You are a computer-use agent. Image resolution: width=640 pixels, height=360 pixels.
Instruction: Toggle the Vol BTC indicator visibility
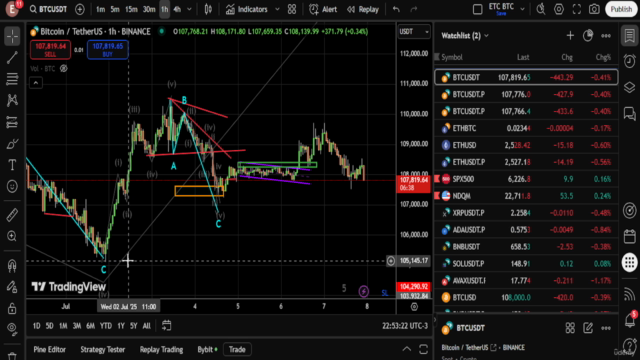(64, 69)
